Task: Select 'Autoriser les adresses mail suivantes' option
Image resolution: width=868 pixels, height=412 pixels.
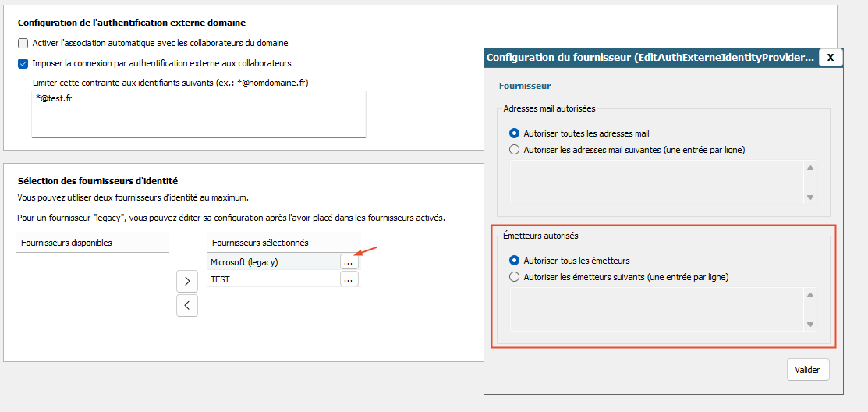Action: point(514,150)
